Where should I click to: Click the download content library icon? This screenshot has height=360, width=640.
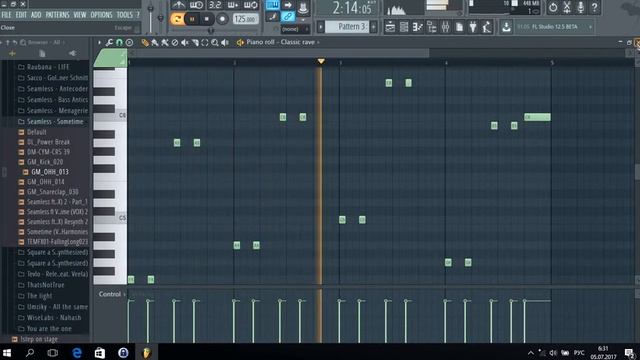click(506, 27)
